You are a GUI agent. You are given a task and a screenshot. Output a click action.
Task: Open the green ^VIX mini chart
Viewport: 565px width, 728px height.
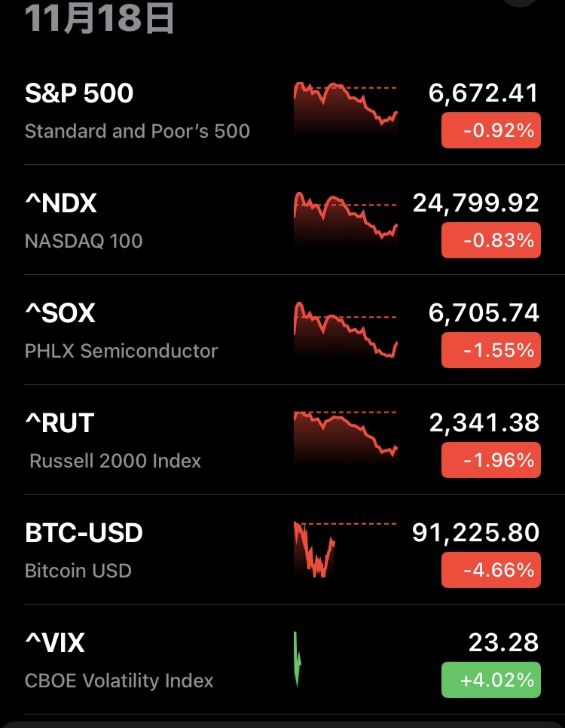pyautogui.click(x=298, y=659)
